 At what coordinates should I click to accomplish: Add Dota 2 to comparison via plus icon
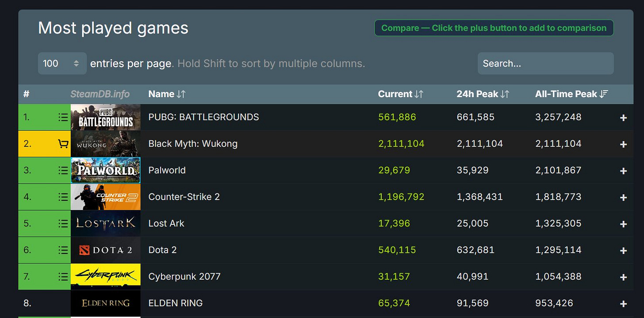coord(624,250)
